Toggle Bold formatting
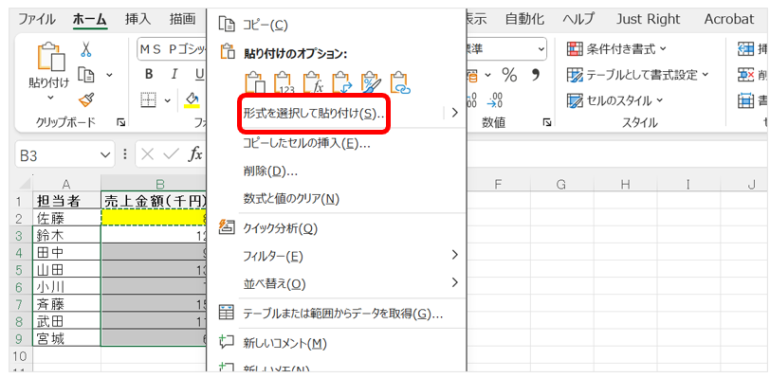The image size is (770, 378). [x=149, y=75]
